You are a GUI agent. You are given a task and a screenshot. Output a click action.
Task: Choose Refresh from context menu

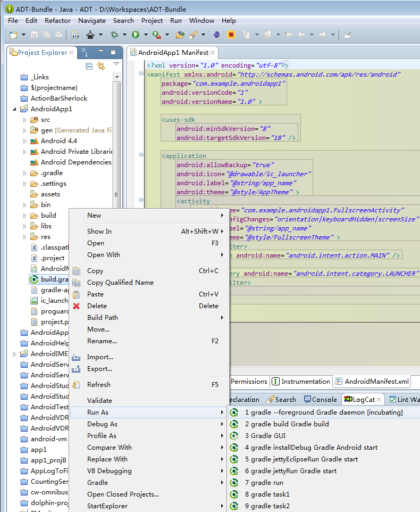pos(99,385)
